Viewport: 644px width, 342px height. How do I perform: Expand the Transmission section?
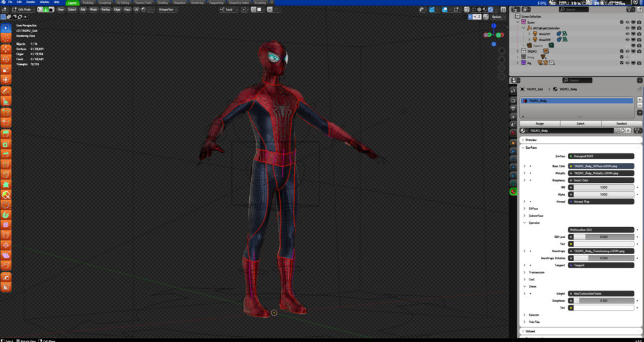pyautogui.click(x=536, y=272)
